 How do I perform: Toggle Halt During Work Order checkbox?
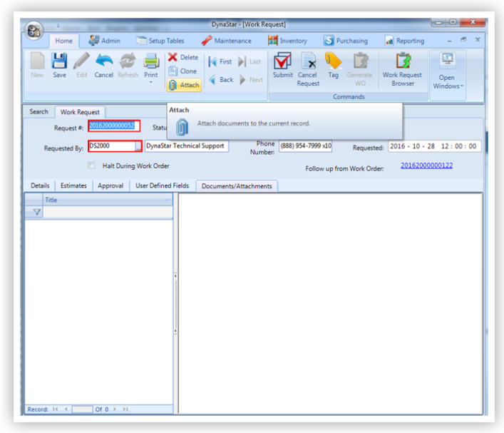91,165
